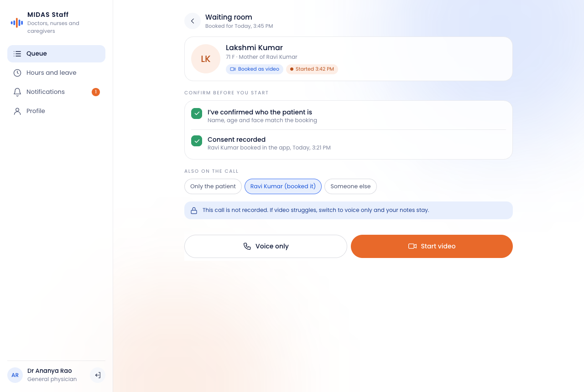Click the MIDAS Staff waveform logo
Image resolution: width=584 pixels, height=392 pixels.
17,23
